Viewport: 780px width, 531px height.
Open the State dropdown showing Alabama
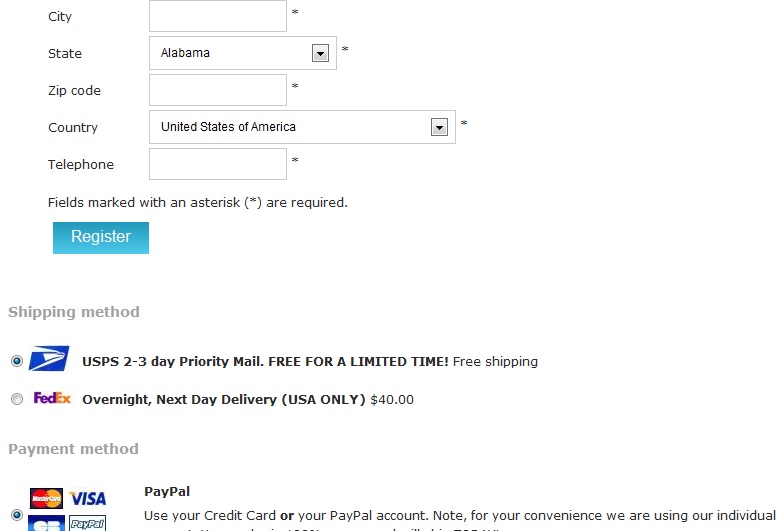320,53
